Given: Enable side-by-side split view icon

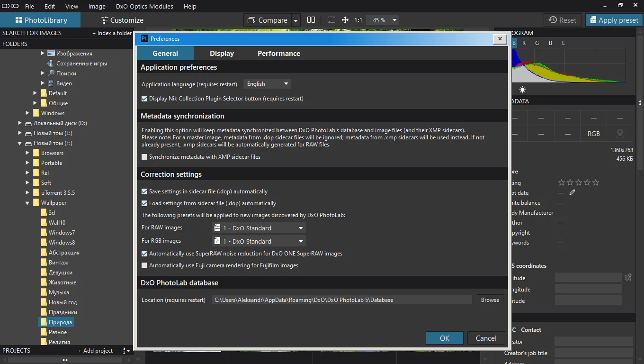Looking at the screenshot, I should point(311,20).
